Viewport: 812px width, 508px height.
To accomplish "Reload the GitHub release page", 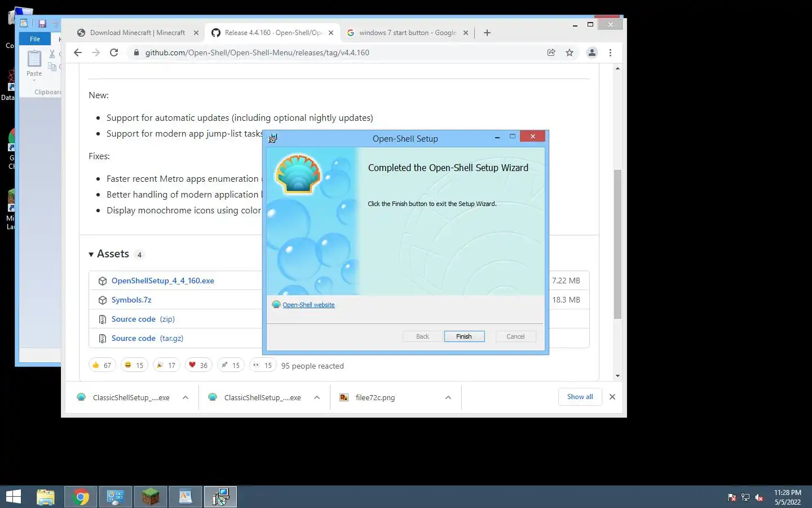I will tap(114, 52).
